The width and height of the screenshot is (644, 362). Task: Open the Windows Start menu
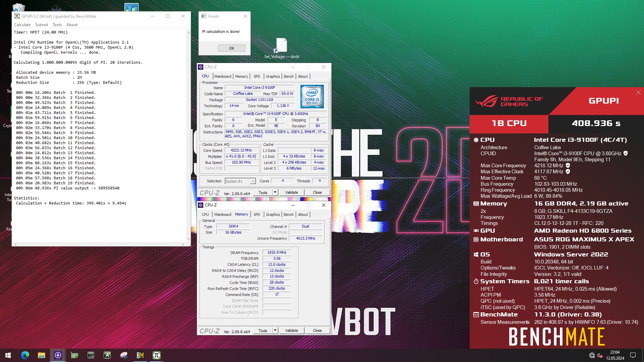point(8,355)
